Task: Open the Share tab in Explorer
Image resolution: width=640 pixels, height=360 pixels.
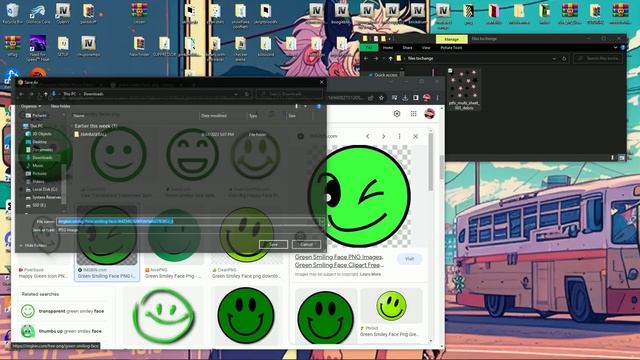Action: tap(407, 48)
